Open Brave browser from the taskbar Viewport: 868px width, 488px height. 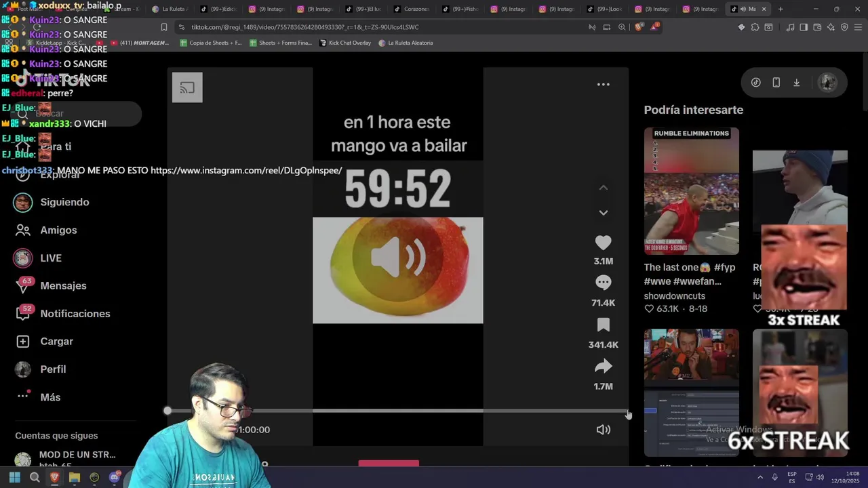point(54,478)
